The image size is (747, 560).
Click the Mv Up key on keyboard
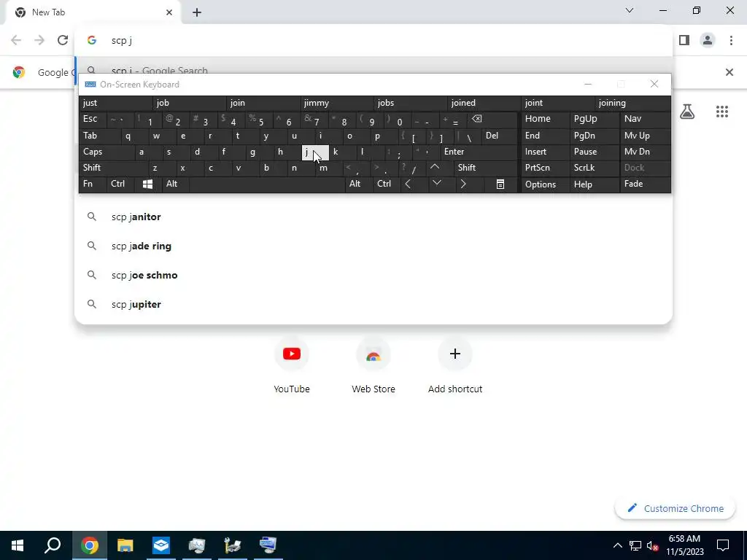tap(645, 136)
